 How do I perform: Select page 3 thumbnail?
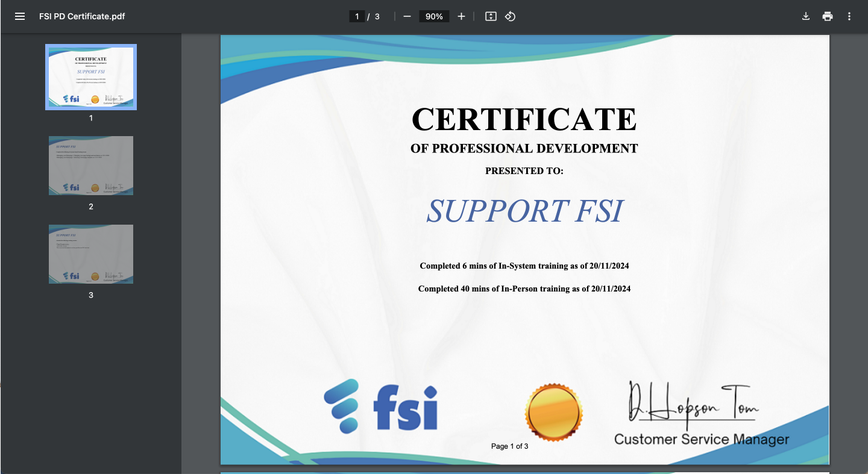[91, 254]
